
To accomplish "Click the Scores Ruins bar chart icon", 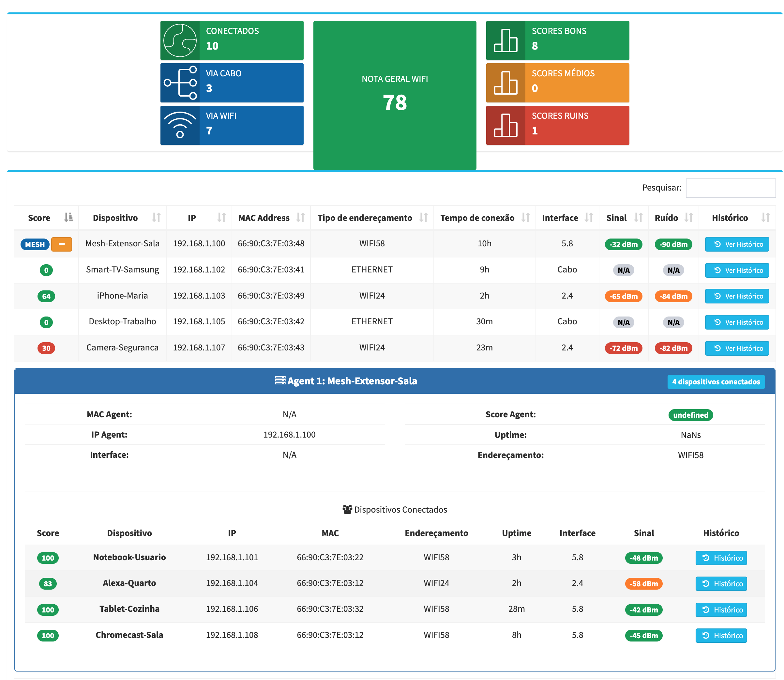I will 505,125.
